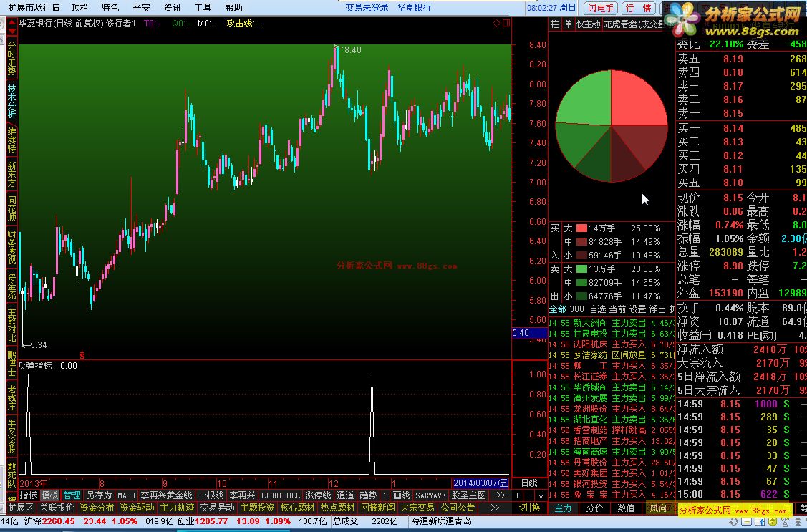
Task: Click the 闪电手 button
Action: (x=601, y=8)
